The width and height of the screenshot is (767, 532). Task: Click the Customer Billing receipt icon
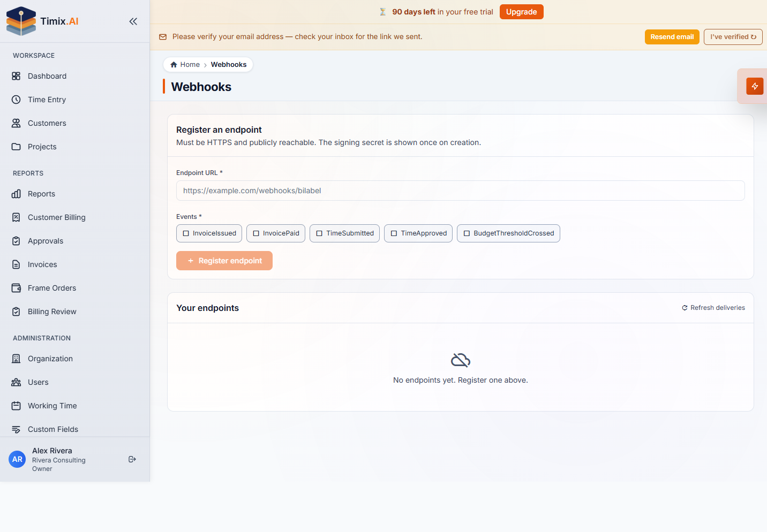click(16, 217)
